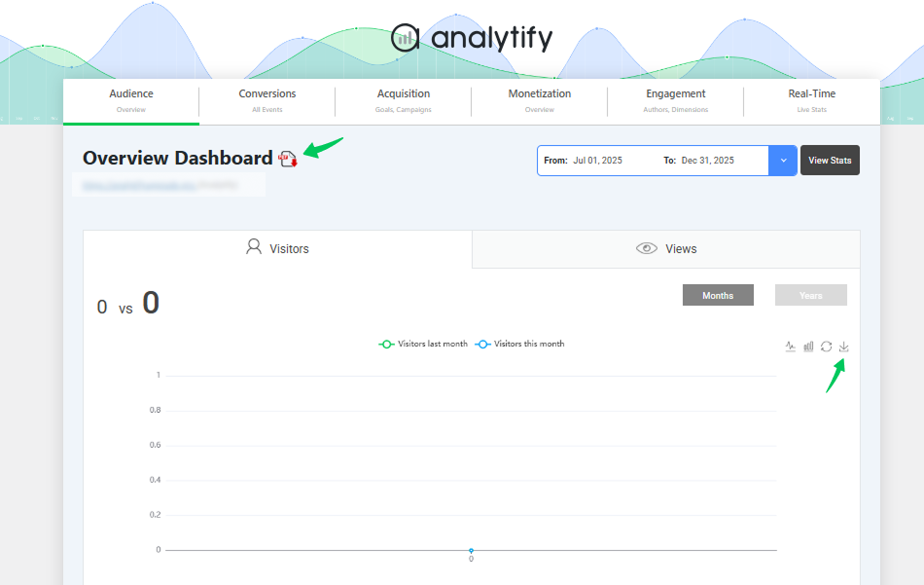Open the Visitors chart tab
Image resolution: width=924 pixels, height=585 pixels.
point(277,248)
